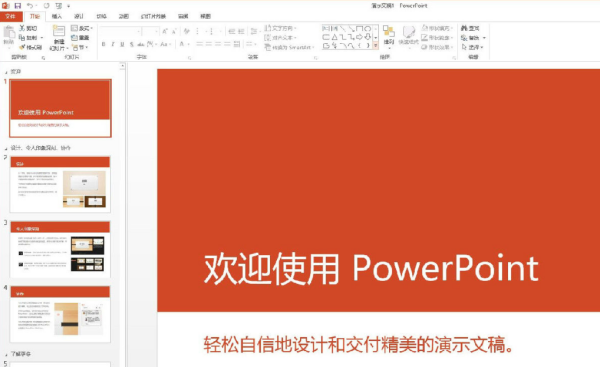Click the Cut (剪切) scissors button
Screen dimensions: 600x367
click(28, 28)
